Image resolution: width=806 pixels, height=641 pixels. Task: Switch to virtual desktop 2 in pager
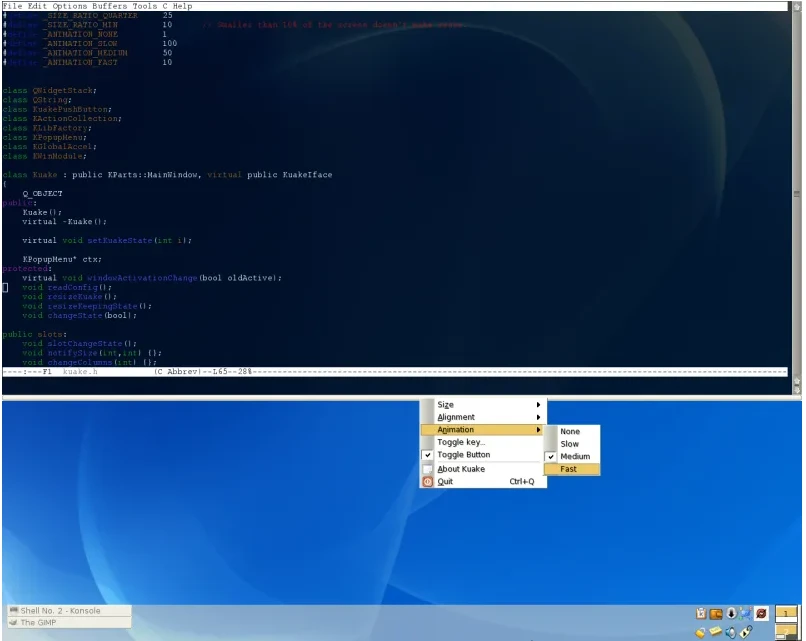click(785, 633)
